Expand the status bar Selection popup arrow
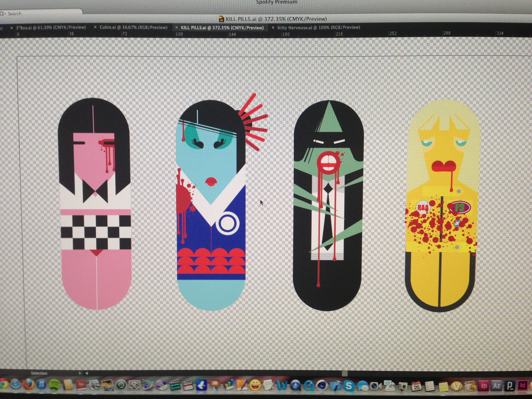532x399 pixels. 80,373
